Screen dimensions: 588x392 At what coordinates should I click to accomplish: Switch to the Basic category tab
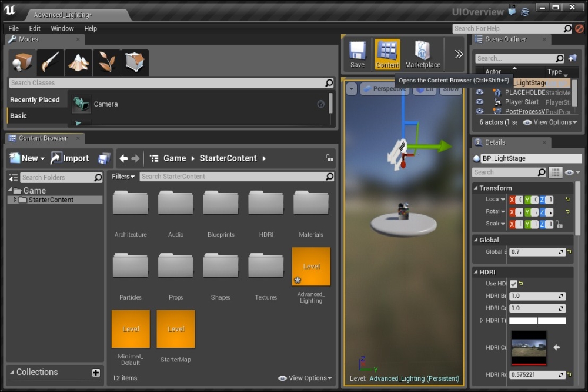[19, 116]
